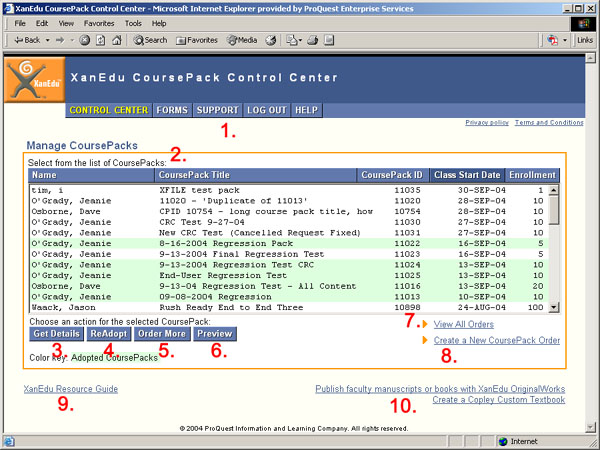Open the Favorites toolbar button
This screenshot has height=450, width=600.
(x=196, y=40)
